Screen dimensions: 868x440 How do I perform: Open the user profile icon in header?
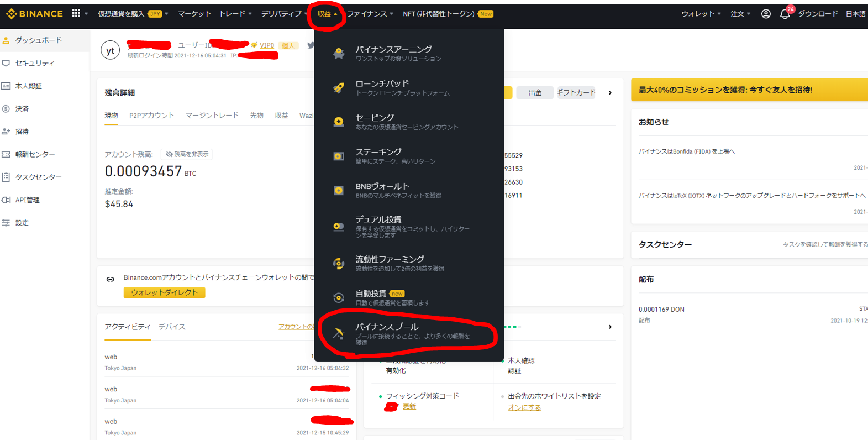click(766, 14)
